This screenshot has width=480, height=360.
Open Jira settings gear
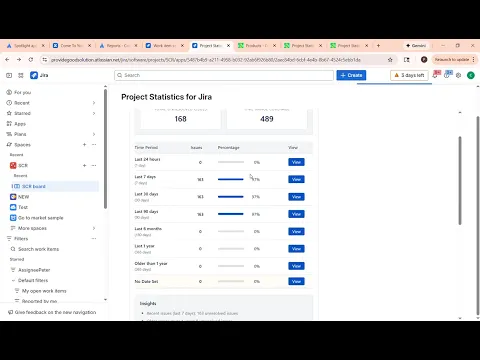459,75
